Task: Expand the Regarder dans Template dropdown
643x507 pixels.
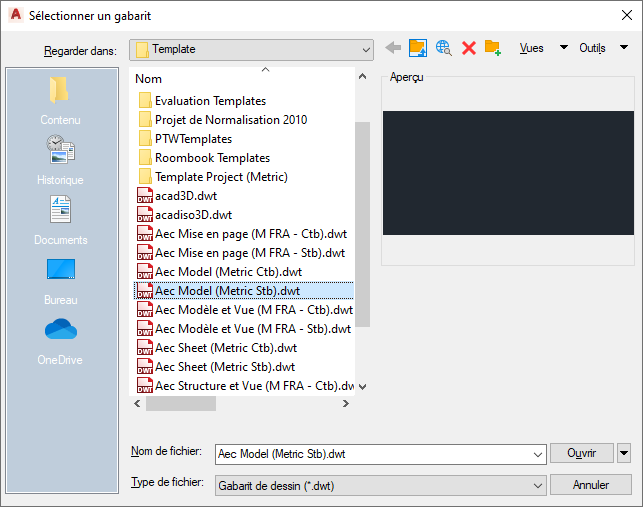Action: tap(366, 50)
